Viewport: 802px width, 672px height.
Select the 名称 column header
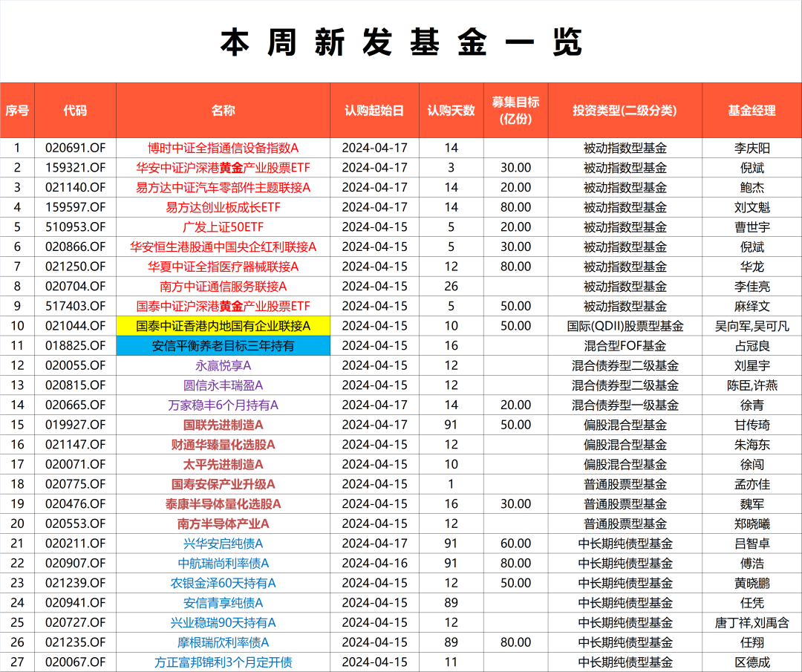[223, 111]
